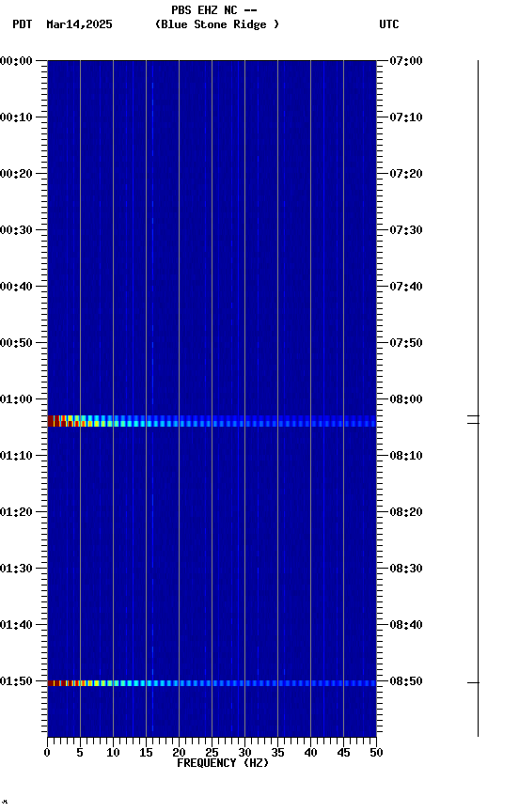Click the 07:00 UTC time label
This screenshot has height=812, width=519.
(x=406, y=61)
